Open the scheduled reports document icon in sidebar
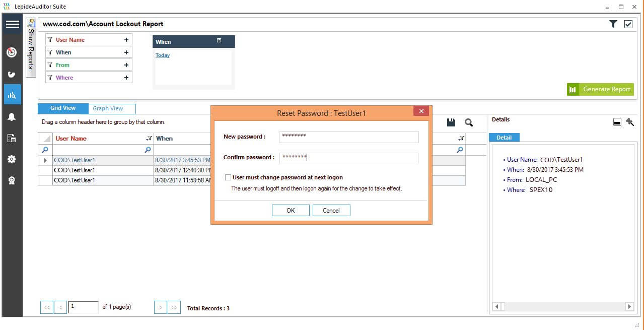Viewport: 644px width, 330px height. click(12, 138)
